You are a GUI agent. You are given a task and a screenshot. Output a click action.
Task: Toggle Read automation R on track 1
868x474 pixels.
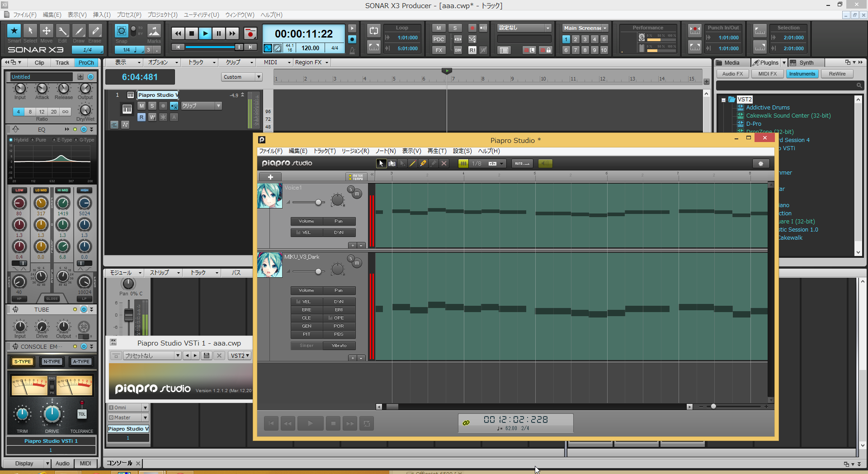[142, 117]
